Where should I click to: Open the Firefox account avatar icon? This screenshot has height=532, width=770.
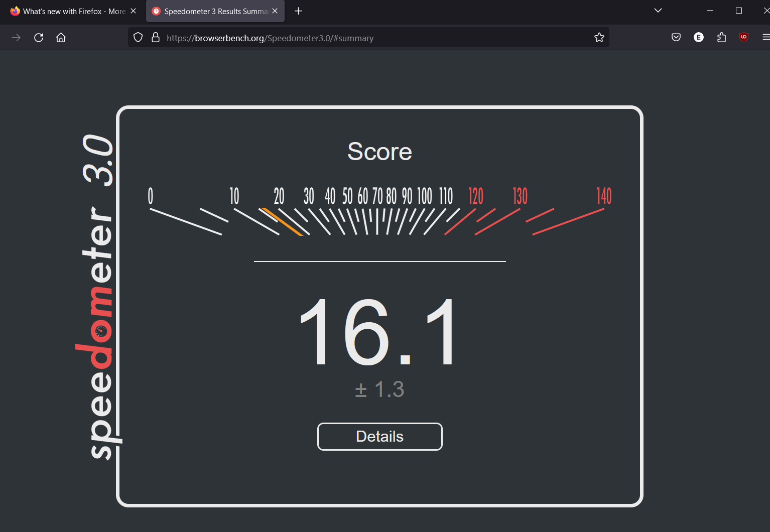[x=699, y=37]
